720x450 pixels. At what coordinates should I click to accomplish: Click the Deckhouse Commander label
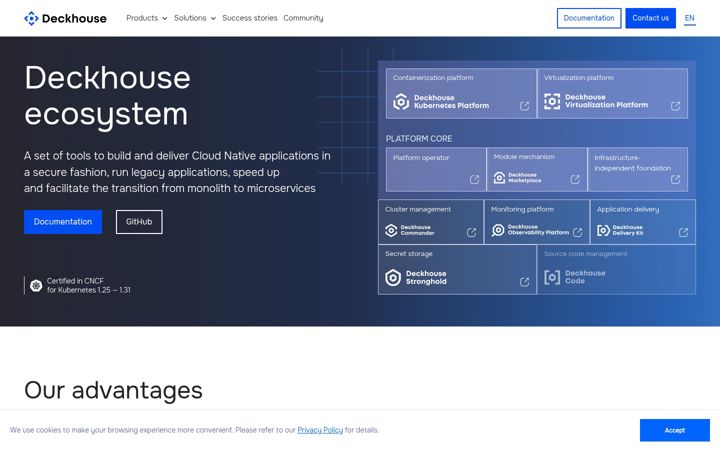(417, 230)
